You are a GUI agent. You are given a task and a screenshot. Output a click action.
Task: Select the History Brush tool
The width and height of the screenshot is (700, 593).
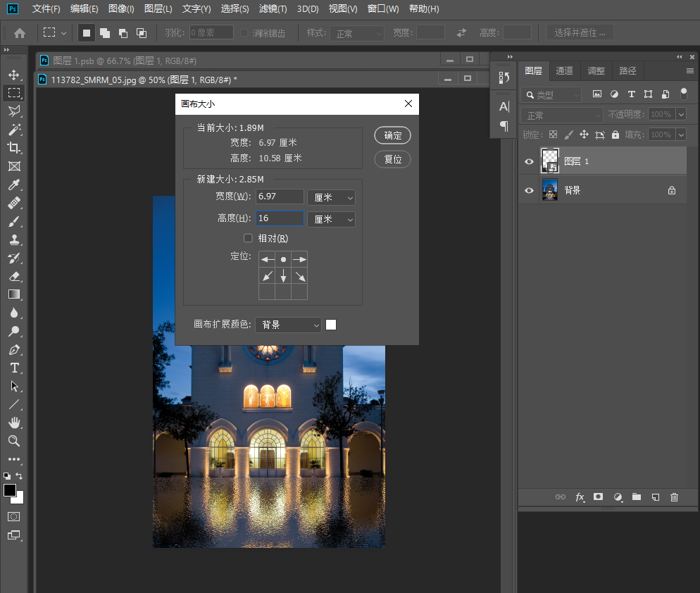(14, 258)
